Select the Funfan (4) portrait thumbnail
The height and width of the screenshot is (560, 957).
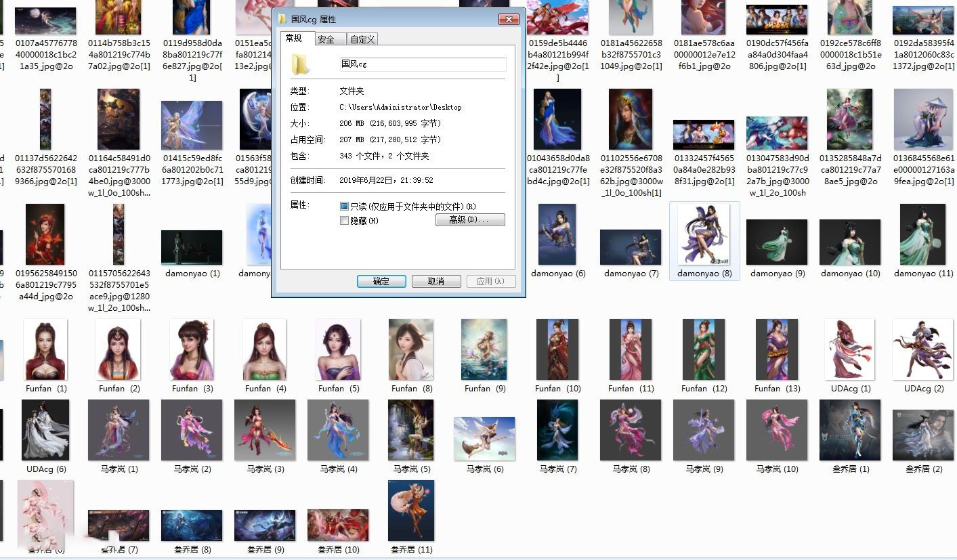coord(264,349)
